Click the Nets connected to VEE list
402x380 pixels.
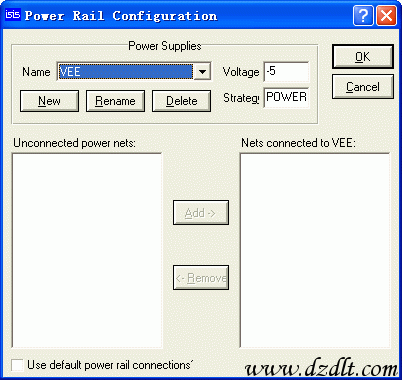click(x=315, y=250)
